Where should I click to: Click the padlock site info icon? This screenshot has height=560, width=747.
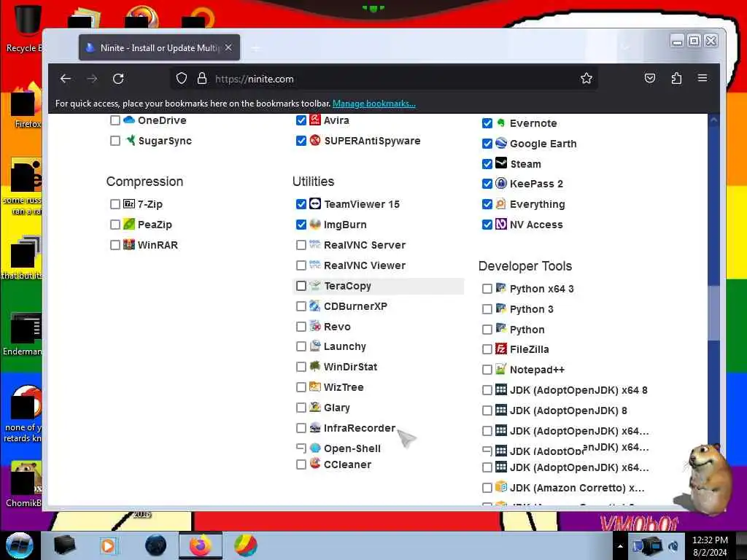pos(202,79)
